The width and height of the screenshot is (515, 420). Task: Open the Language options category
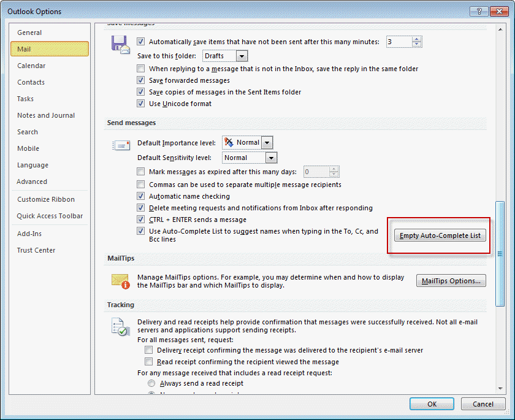(x=50, y=165)
